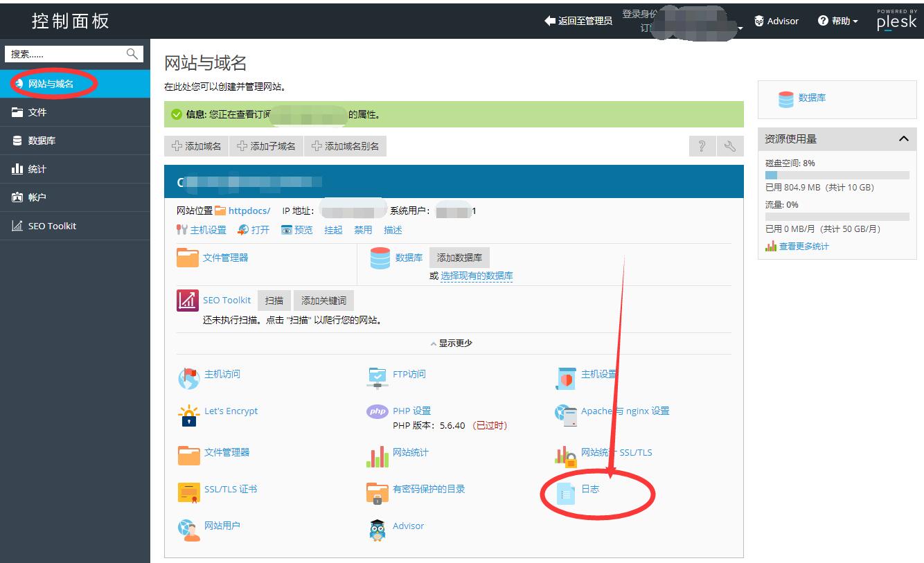
Task: Open 帐户 in the sidebar
Action: pos(75,197)
